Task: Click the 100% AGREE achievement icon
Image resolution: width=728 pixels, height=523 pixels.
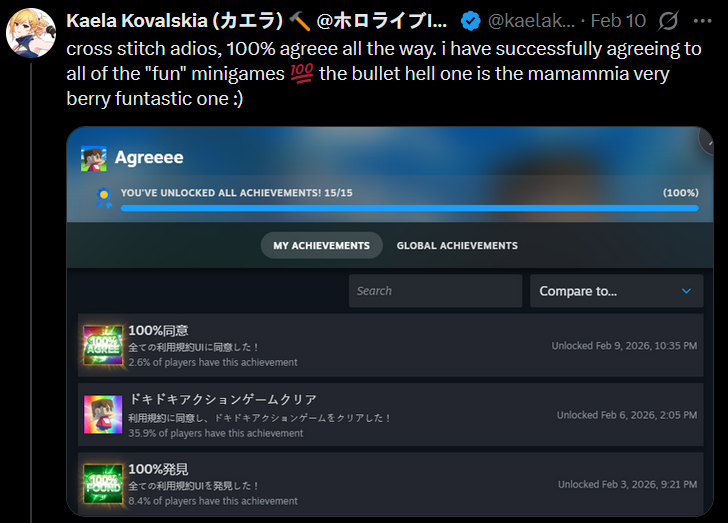Action: [103, 345]
